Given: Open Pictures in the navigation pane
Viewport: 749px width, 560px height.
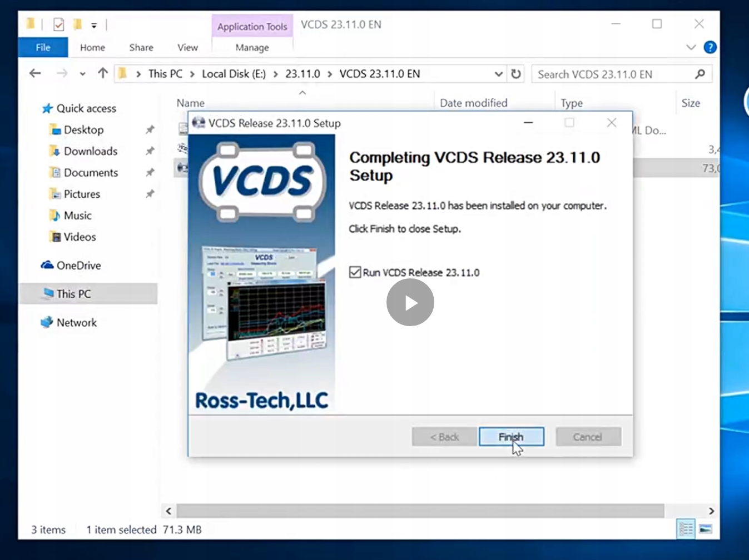Looking at the screenshot, I should click(82, 194).
